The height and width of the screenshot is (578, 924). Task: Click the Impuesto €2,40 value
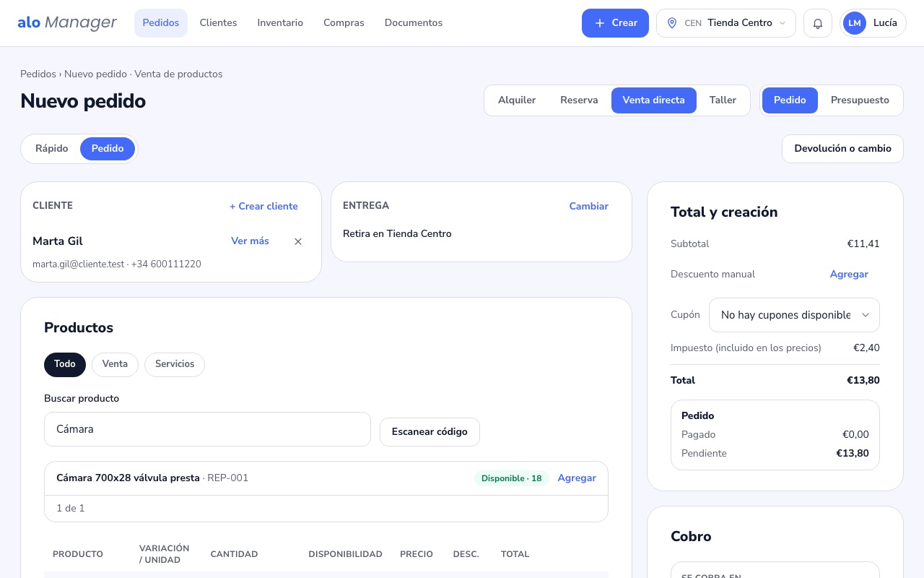(x=866, y=348)
